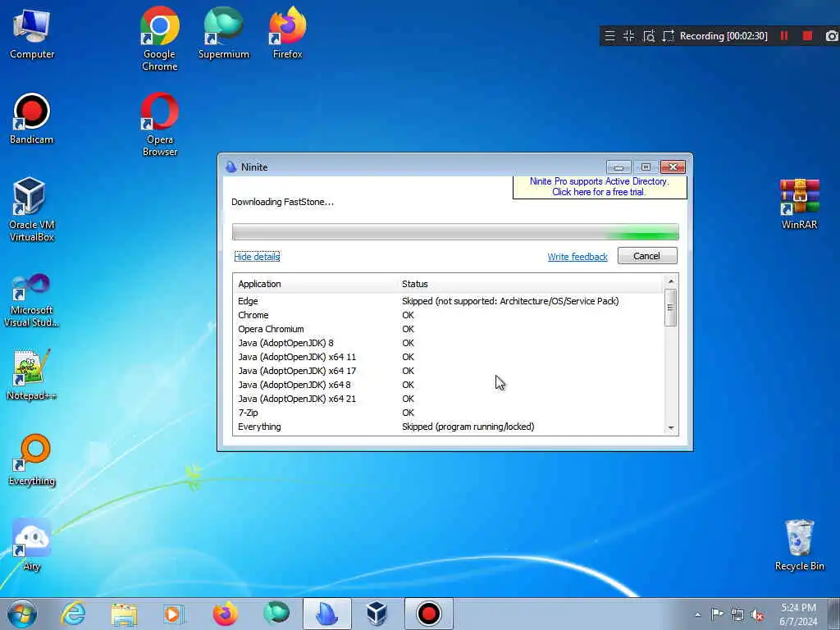The height and width of the screenshot is (630, 840).
Task: Show hidden system tray icons
Action: pos(697,614)
